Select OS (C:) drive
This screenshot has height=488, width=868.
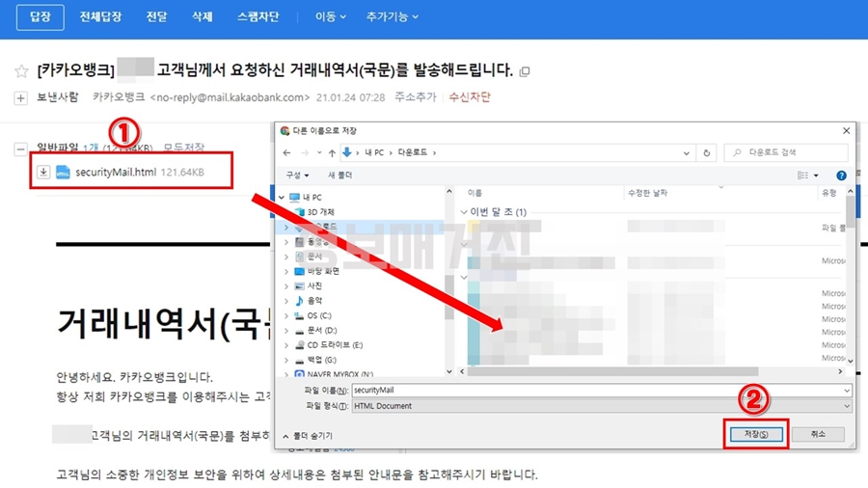pos(319,316)
